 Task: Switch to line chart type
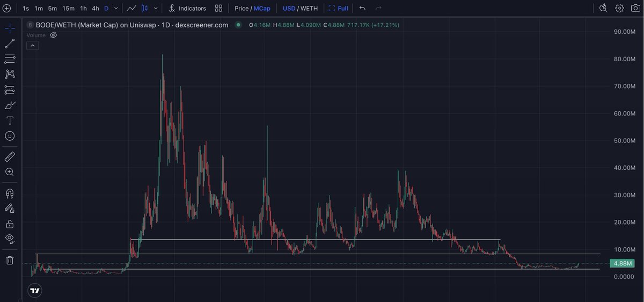pyautogui.click(x=131, y=8)
